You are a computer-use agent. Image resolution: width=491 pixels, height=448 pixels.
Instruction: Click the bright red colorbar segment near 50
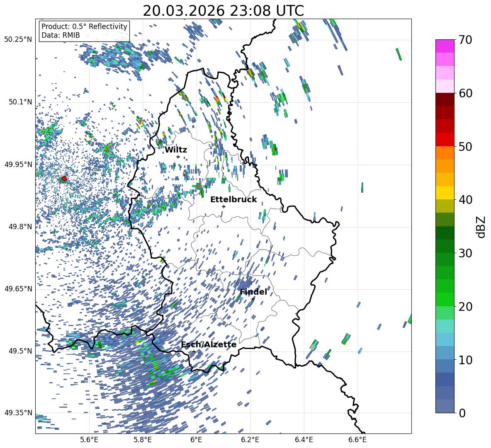pyautogui.click(x=445, y=139)
